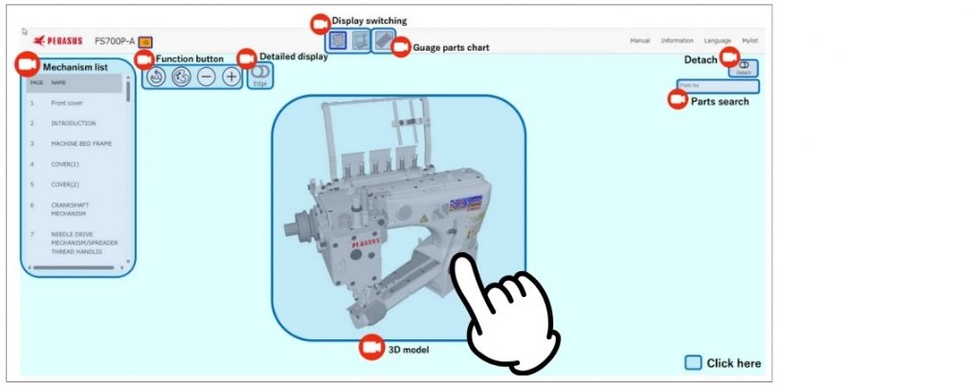The image size is (980, 390).
Task: Toggle the Detach switch
Action: tap(744, 65)
